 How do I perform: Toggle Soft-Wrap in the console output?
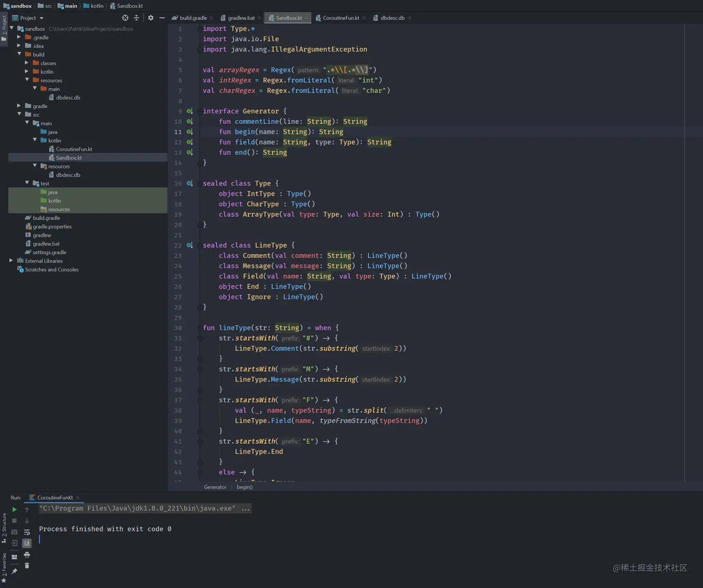[x=27, y=532]
